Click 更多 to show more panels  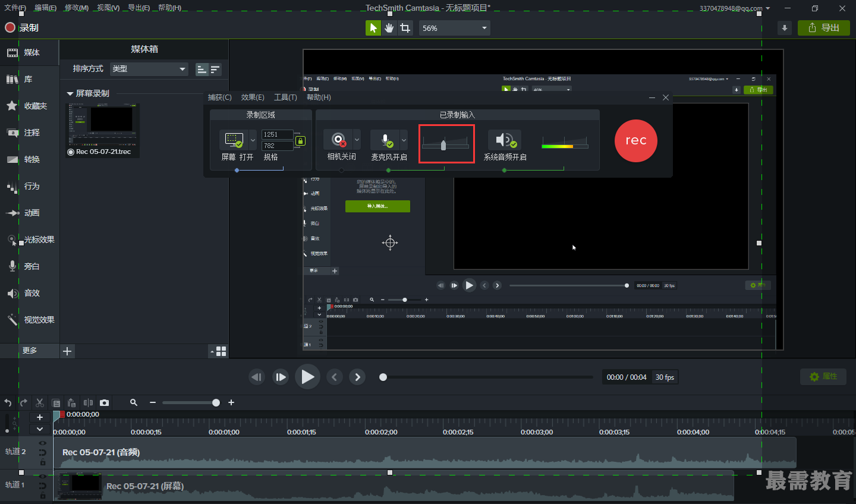pos(30,351)
